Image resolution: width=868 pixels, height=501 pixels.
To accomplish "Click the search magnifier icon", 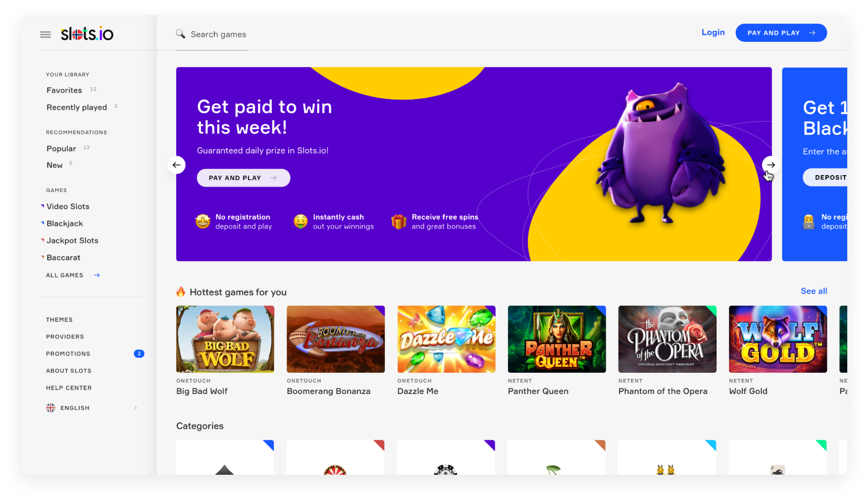I will tap(180, 34).
